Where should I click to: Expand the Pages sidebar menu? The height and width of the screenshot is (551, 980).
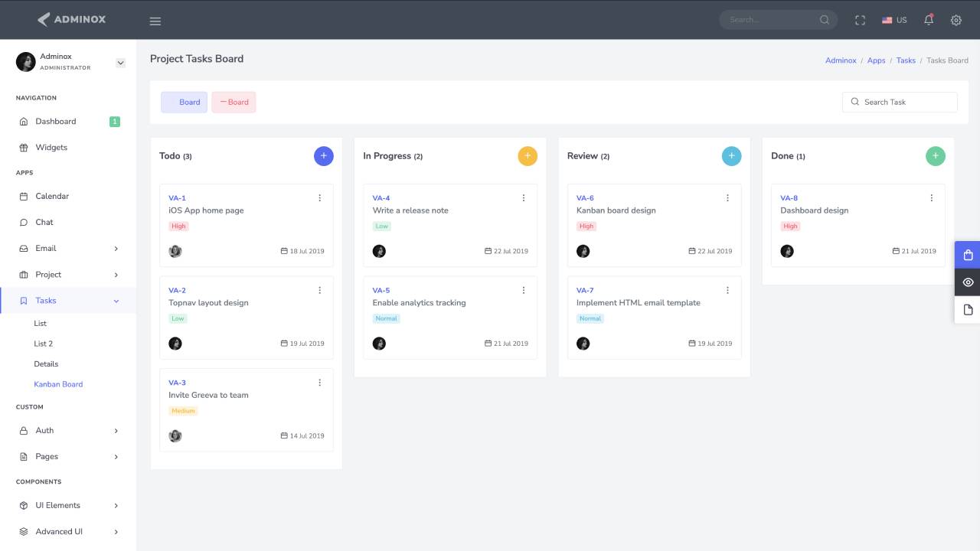(68, 457)
